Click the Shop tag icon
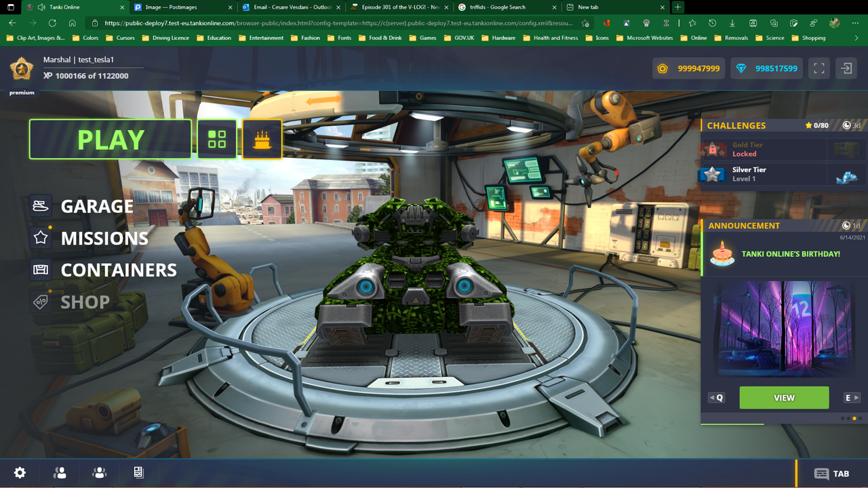 41,302
